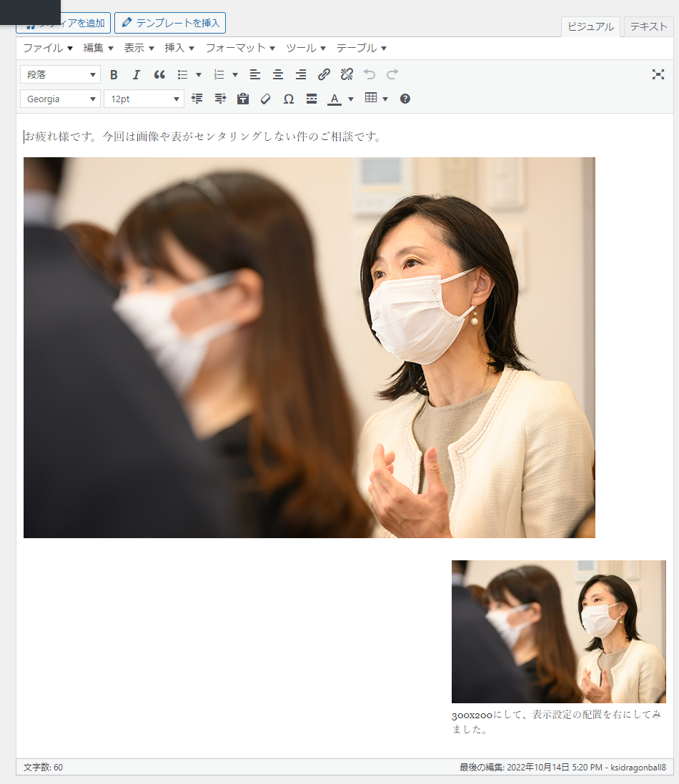Screen dimensions: 679x784
Task: Open the 段落 paragraph format dropdown
Action: (61, 74)
